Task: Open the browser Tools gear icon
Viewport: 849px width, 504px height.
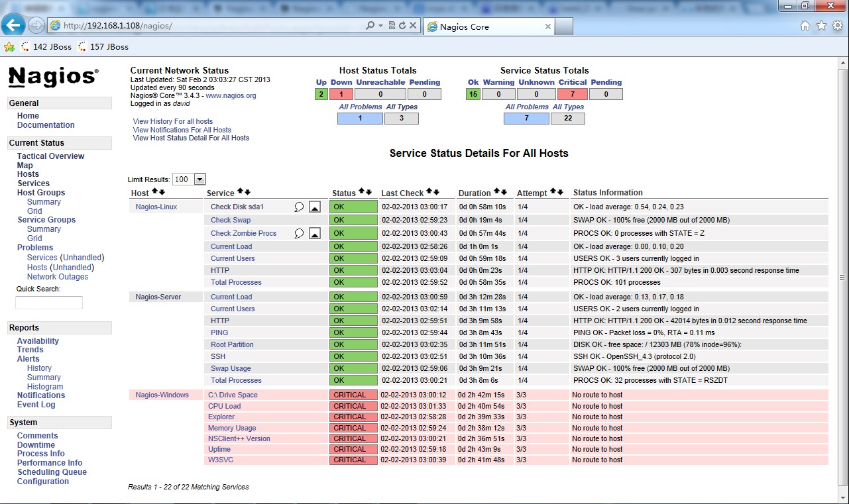Action: point(838,26)
